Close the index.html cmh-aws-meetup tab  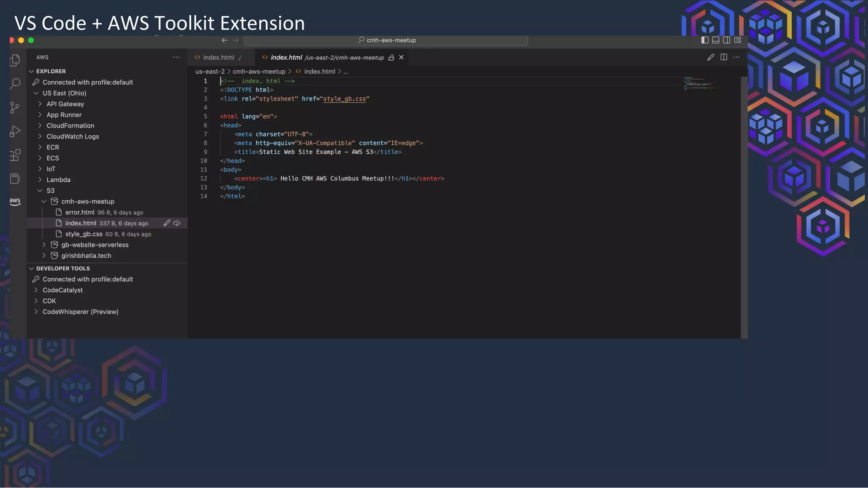click(x=401, y=57)
